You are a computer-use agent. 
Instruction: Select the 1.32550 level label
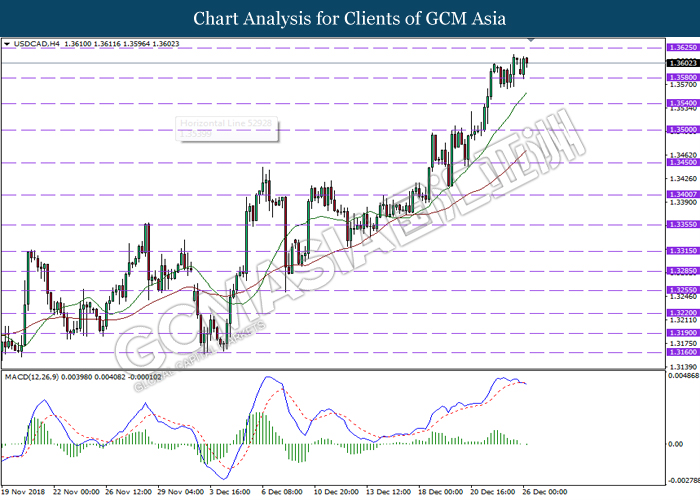point(683,290)
